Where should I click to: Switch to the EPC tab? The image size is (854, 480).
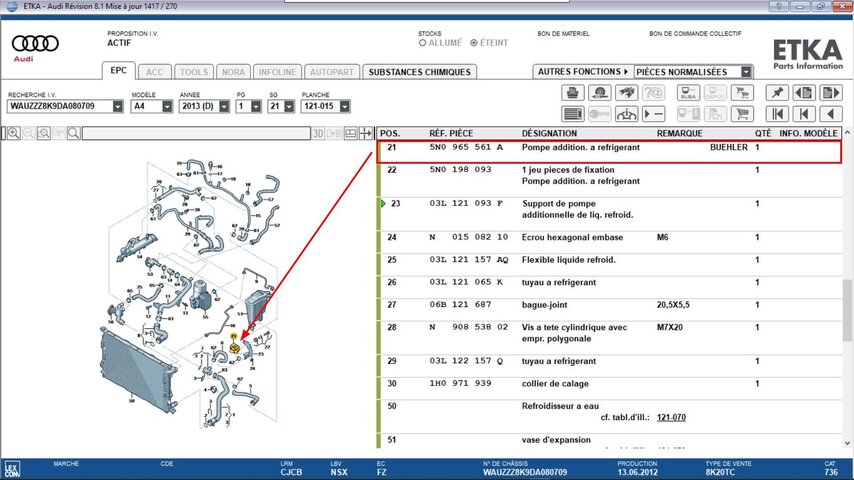[x=118, y=70]
